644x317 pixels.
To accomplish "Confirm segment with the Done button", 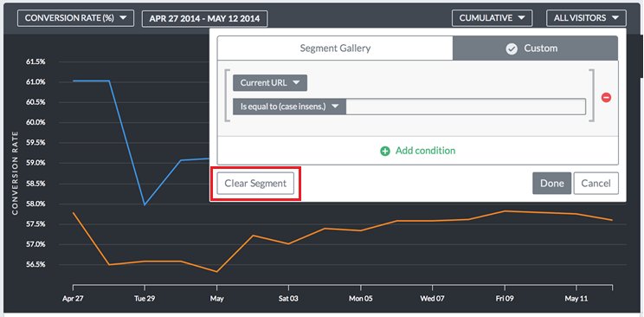I will [551, 184].
